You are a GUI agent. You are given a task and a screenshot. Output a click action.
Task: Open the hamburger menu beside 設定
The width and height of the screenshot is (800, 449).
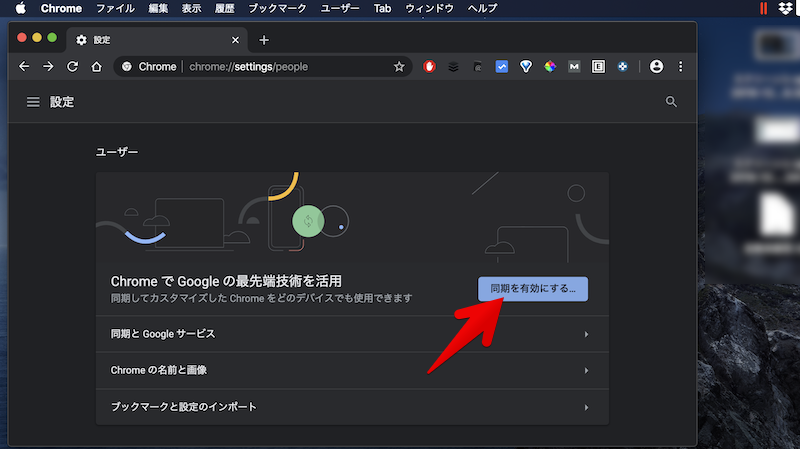[x=33, y=102]
